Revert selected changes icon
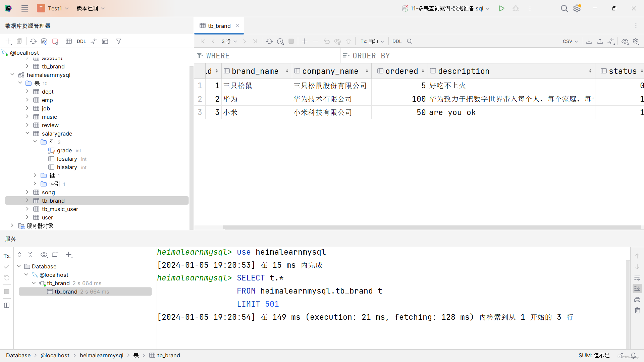The width and height of the screenshot is (644, 362). pyautogui.click(x=326, y=41)
